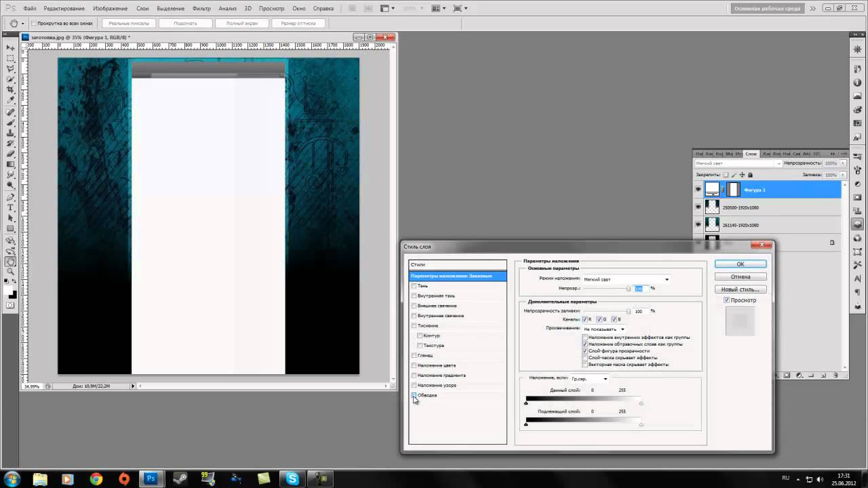The height and width of the screenshot is (488, 868).
Task: Select the Move tool
Action: pyautogui.click(x=11, y=48)
